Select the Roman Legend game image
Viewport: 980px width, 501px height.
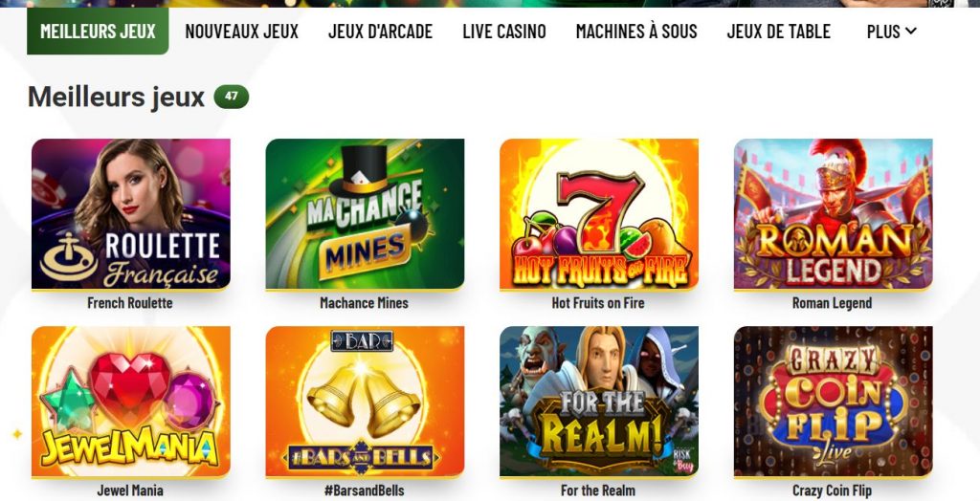tap(834, 213)
